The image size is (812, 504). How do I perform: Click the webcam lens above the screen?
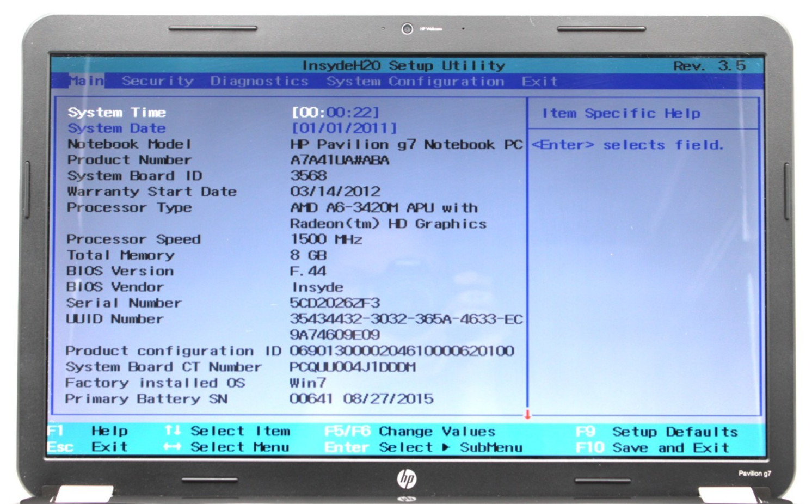tap(407, 29)
